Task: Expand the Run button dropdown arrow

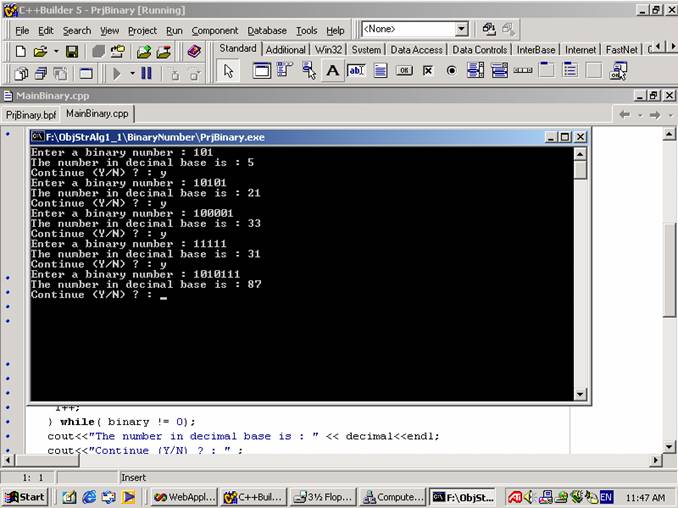Action: tap(132, 73)
